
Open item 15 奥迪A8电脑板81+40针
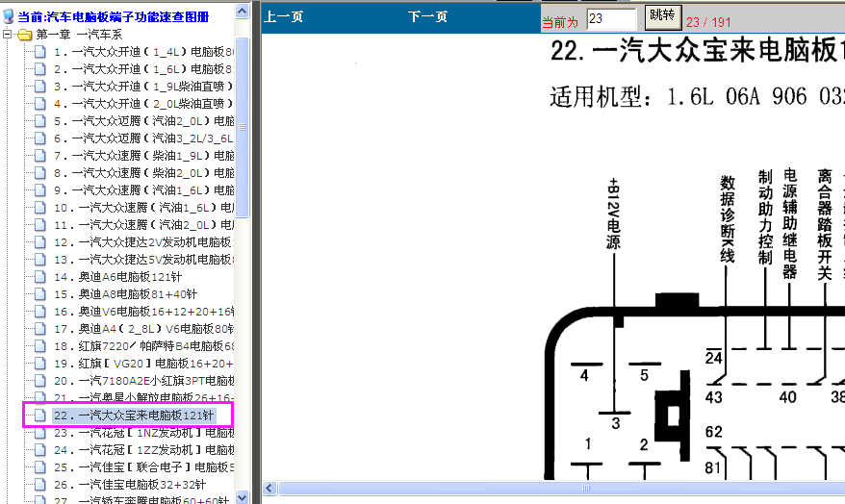(x=125, y=294)
